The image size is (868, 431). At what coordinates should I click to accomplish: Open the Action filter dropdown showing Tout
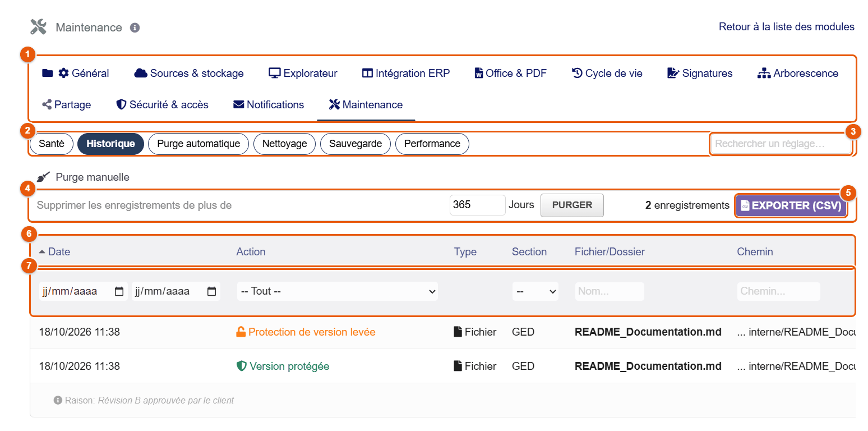pos(338,291)
